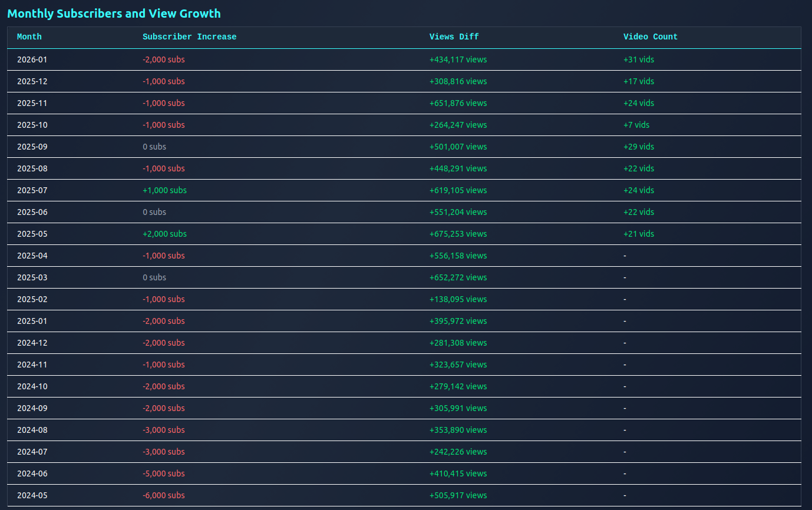The height and width of the screenshot is (510, 812).
Task: Click the +242,226 views value
Action: point(458,452)
